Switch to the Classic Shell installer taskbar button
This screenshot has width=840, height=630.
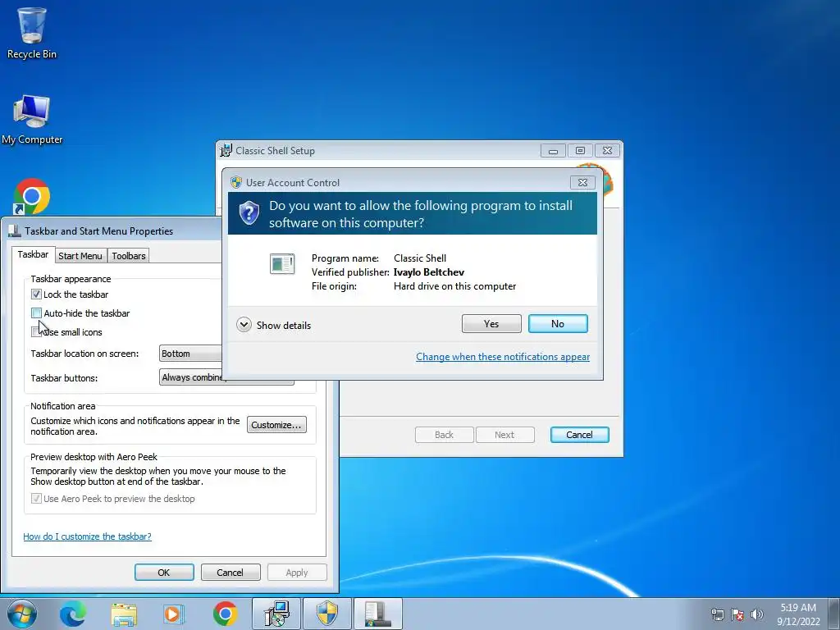pyautogui.click(x=276, y=614)
